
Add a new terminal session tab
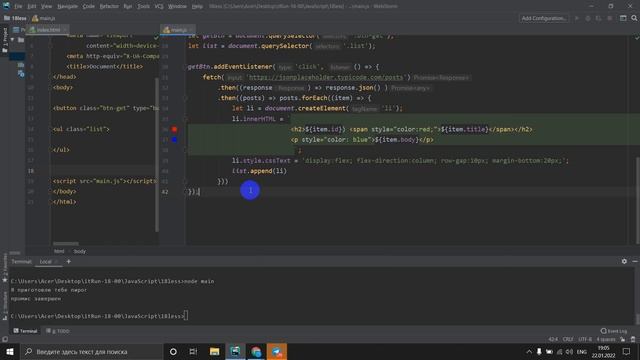point(69,262)
